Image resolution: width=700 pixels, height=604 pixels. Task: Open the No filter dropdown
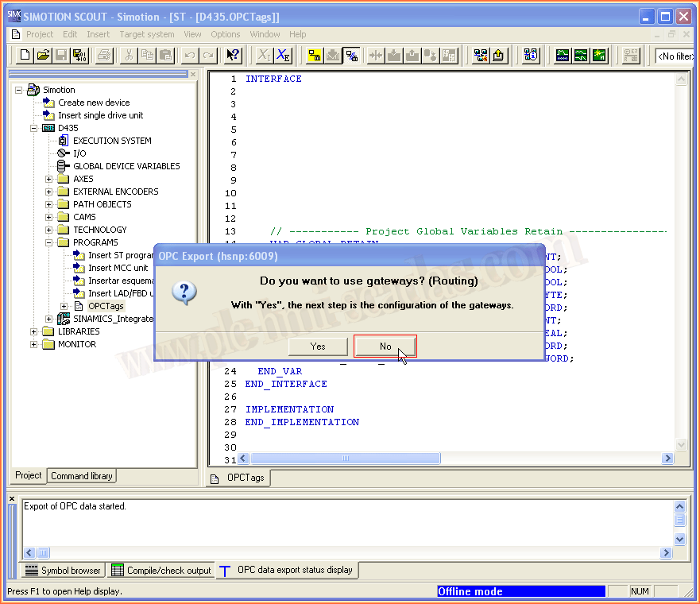tap(675, 56)
